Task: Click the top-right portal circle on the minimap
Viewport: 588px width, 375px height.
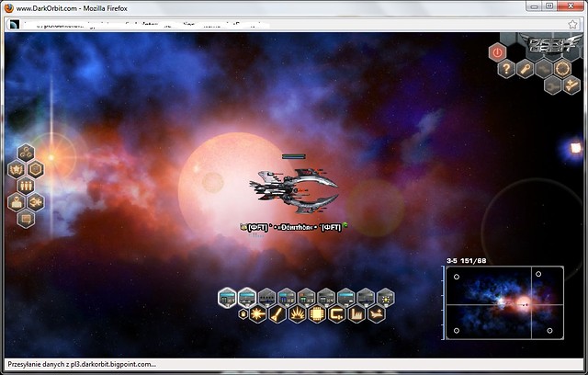Action: click(538, 274)
